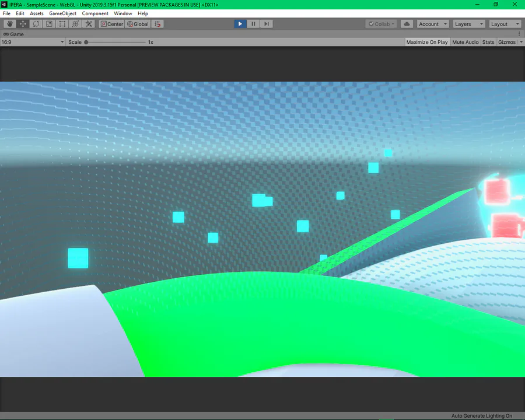Image resolution: width=525 pixels, height=420 pixels.
Task: Select the Hand tool
Action: (x=10, y=24)
